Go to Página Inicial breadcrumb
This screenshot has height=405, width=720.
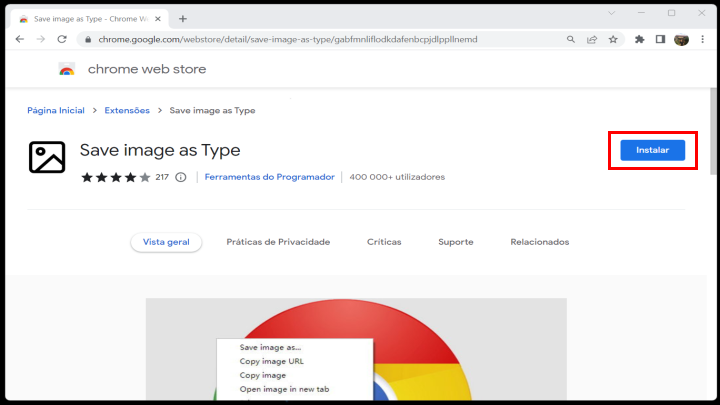click(56, 111)
